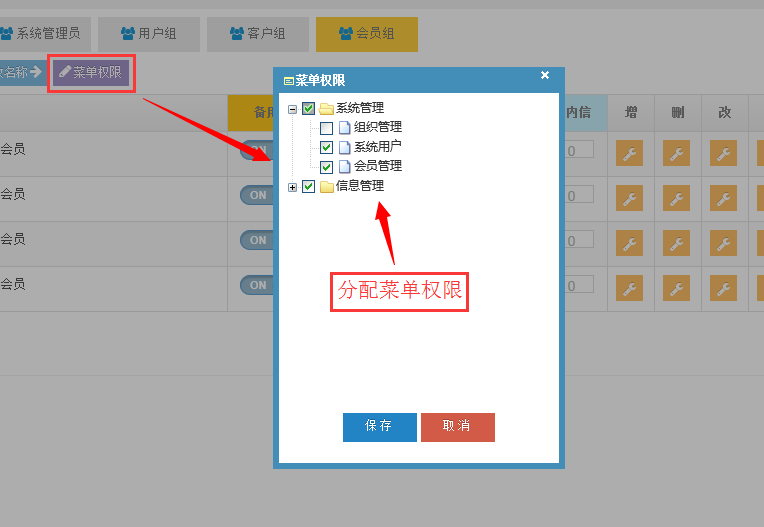Click the 系统管理 folder icon
This screenshot has width=764, height=527.
326,108
